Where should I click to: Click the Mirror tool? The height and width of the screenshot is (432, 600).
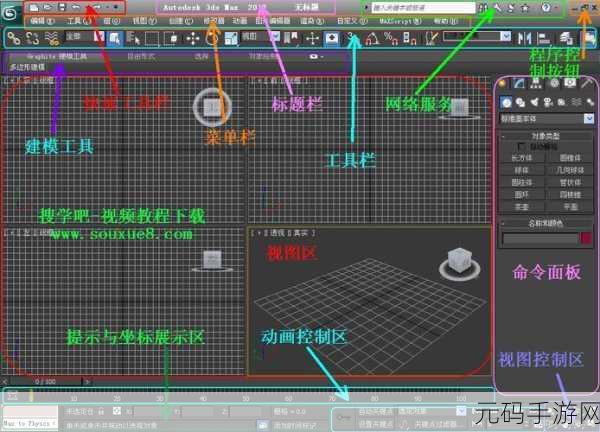[524, 38]
